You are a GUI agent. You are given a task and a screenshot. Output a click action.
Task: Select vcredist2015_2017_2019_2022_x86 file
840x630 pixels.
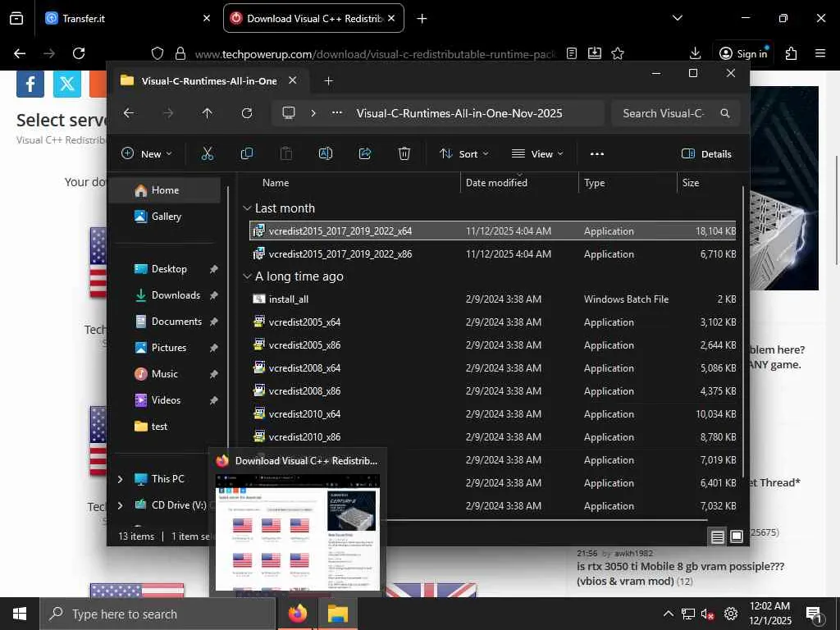[x=493, y=254]
